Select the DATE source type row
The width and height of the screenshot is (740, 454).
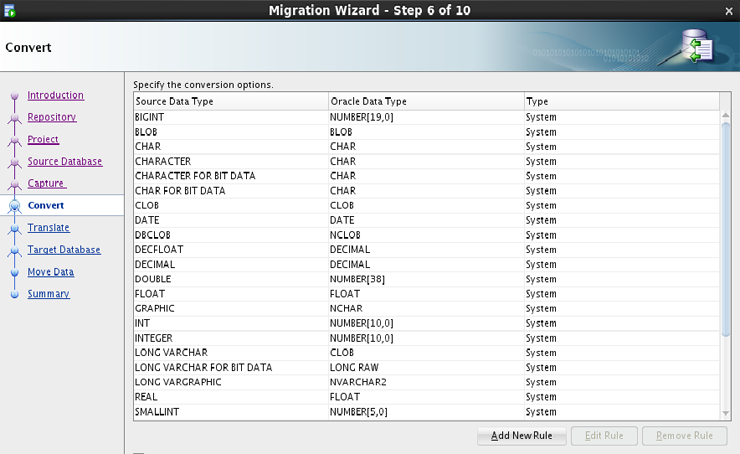coord(427,220)
